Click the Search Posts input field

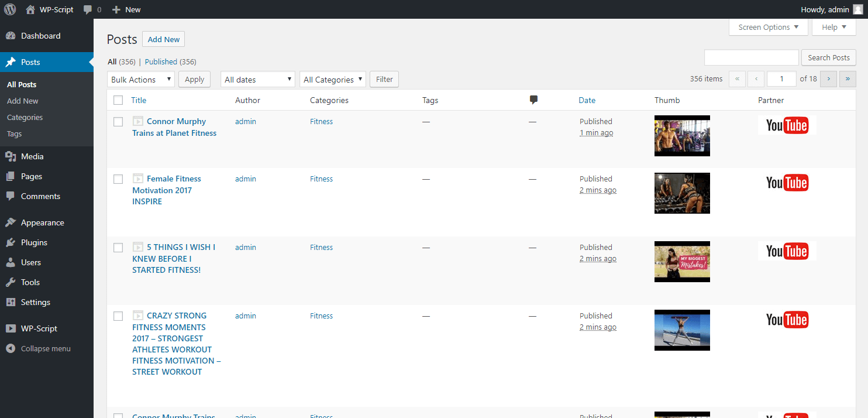[752, 57]
